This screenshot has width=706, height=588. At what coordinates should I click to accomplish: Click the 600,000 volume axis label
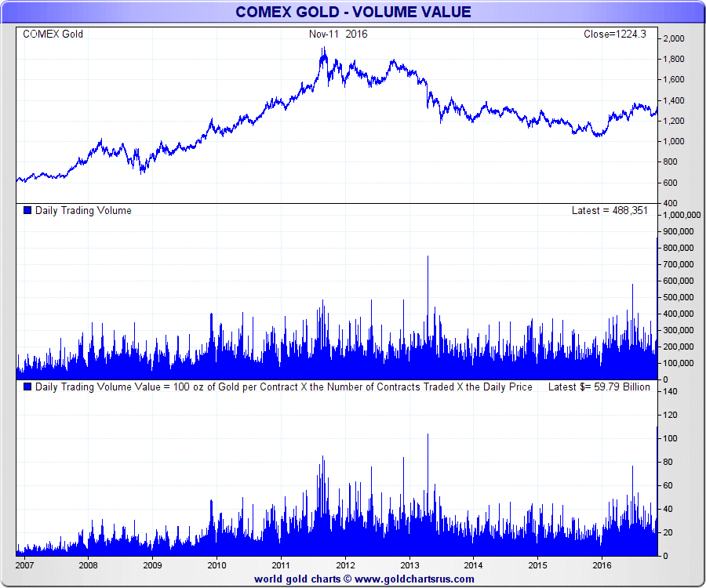tap(679, 281)
